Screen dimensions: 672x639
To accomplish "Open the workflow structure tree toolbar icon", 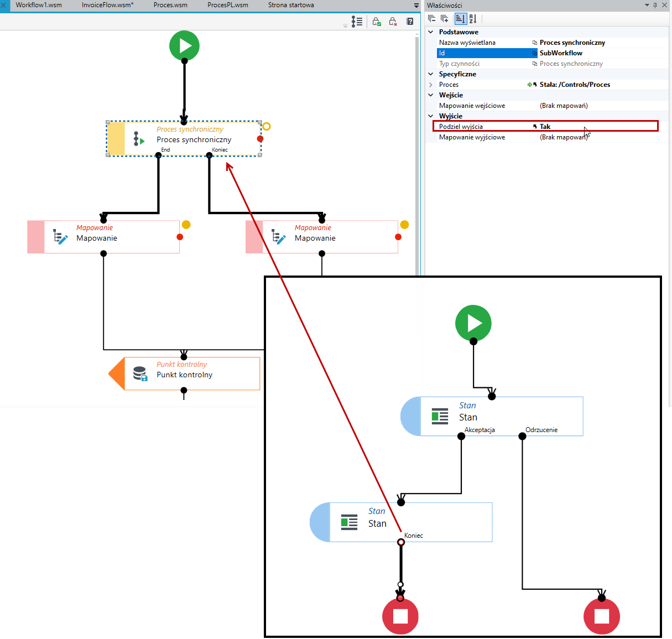I will click(x=357, y=22).
